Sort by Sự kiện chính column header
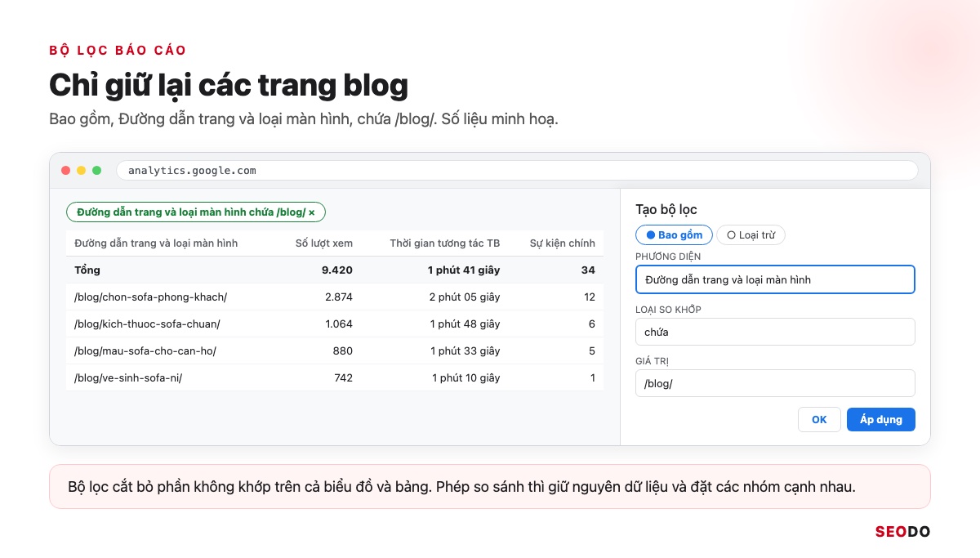This screenshot has height=558, width=980. 563,243
